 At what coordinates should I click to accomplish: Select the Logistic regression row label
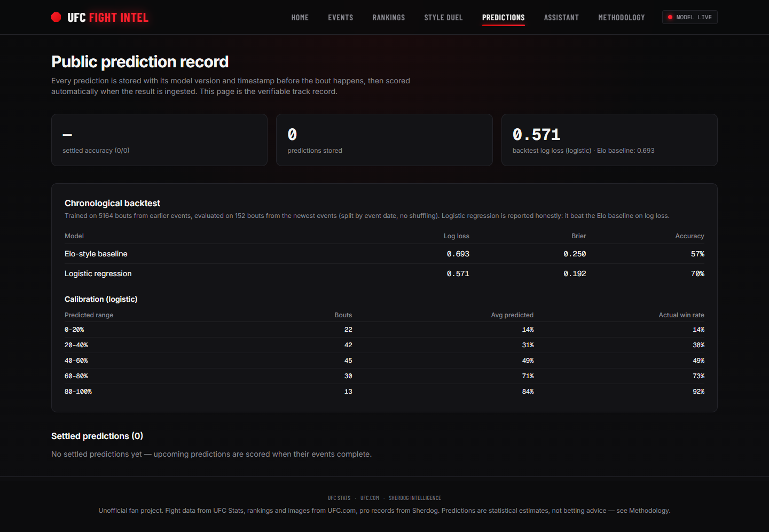(x=98, y=273)
